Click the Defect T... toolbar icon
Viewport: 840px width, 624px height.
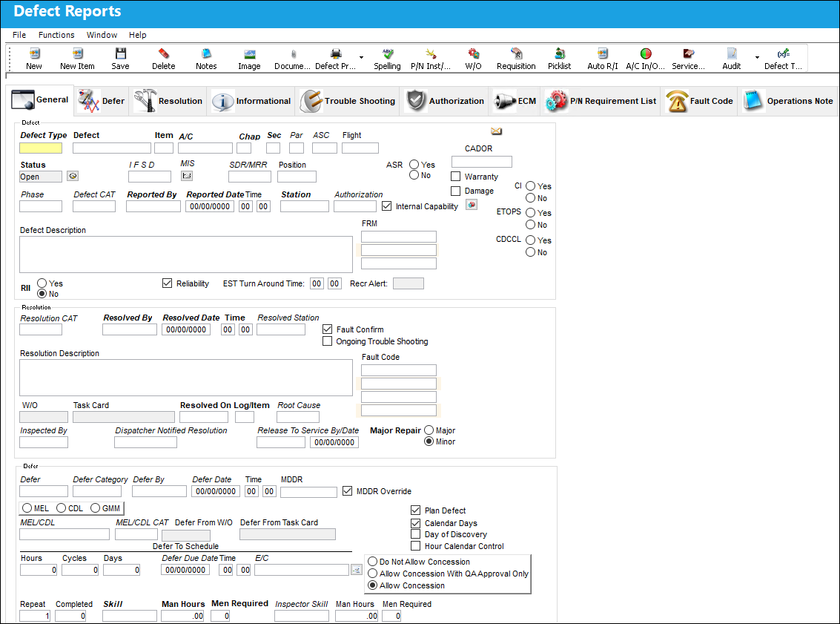(783, 53)
